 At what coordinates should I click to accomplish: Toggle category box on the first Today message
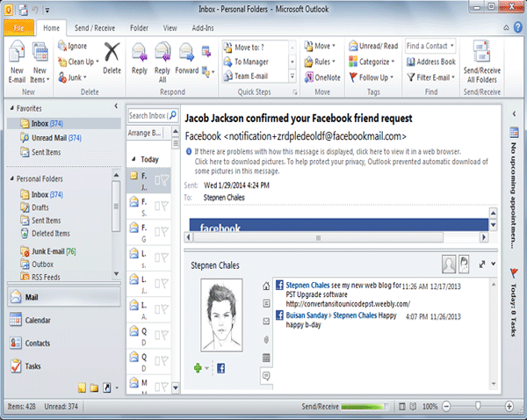point(157,181)
